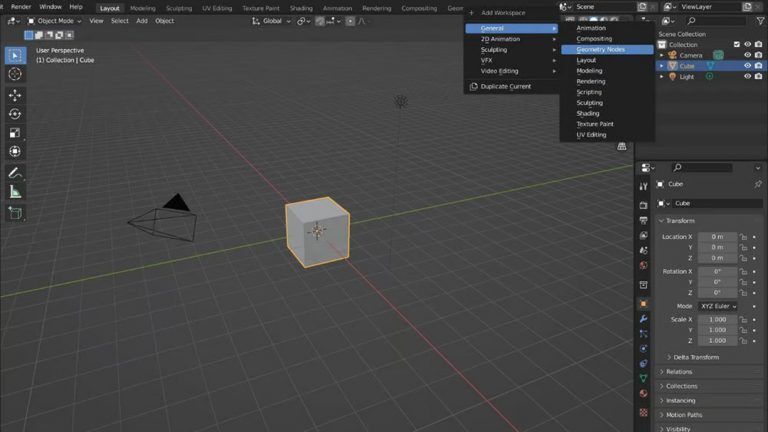This screenshot has width=768, height=432.
Task: Open the Add menu in viewport header
Action: pos(142,21)
